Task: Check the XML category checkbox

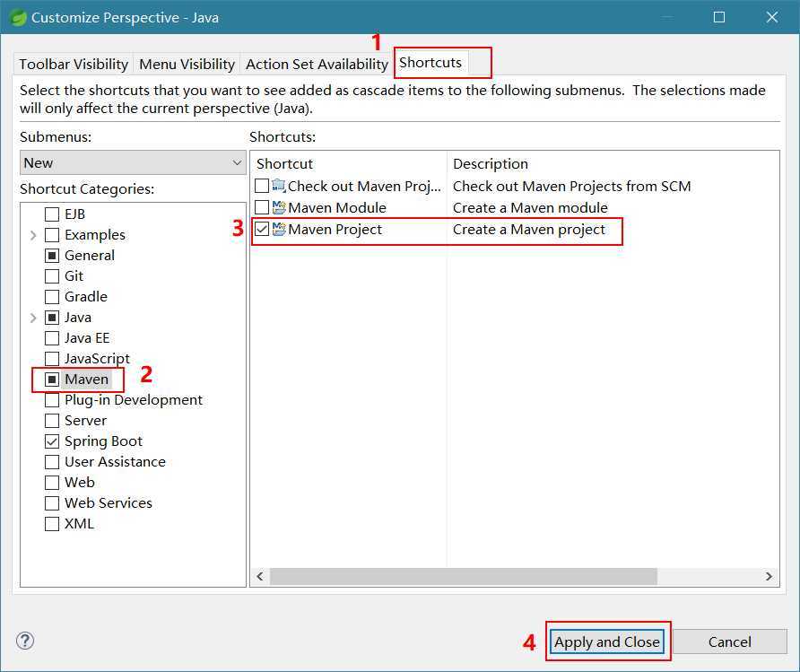Action: coord(52,524)
